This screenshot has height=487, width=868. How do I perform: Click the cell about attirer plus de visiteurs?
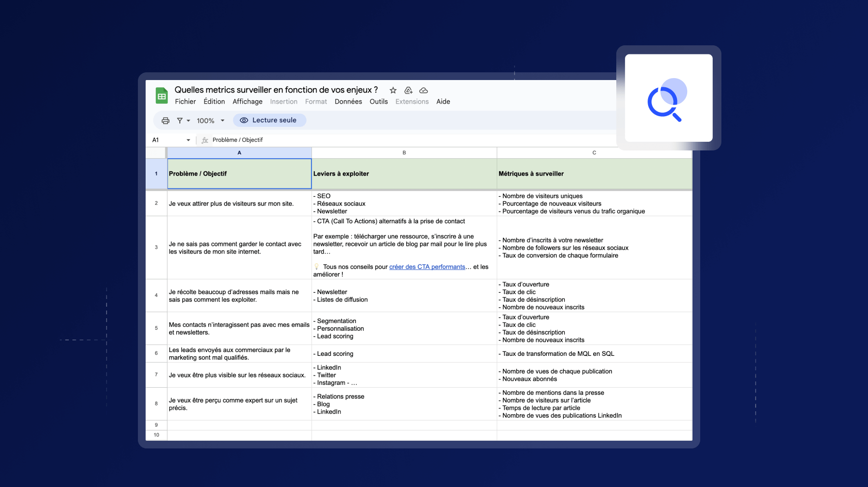click(x=239, y=203)
